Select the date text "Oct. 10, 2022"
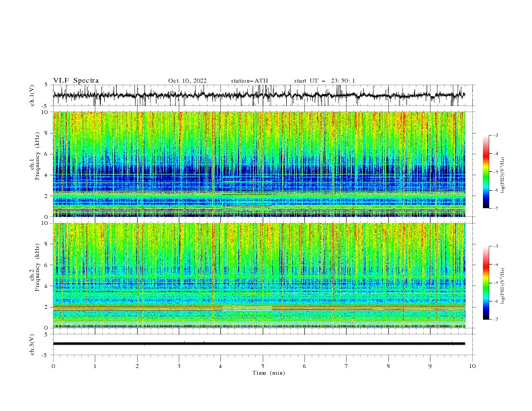 tap(187, 81)
